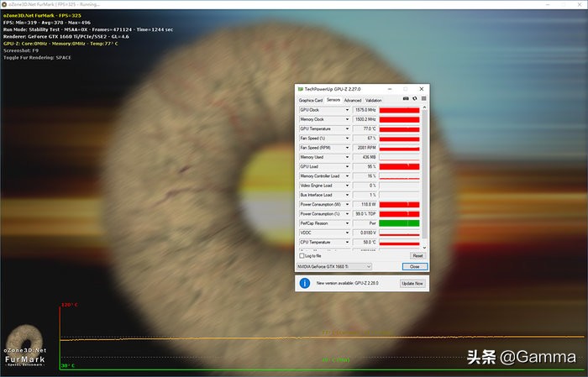The image size is (588, 377).
Task: Open the Fan Speed (%) dropdown arrow
Action: click(x=347, y=139)
